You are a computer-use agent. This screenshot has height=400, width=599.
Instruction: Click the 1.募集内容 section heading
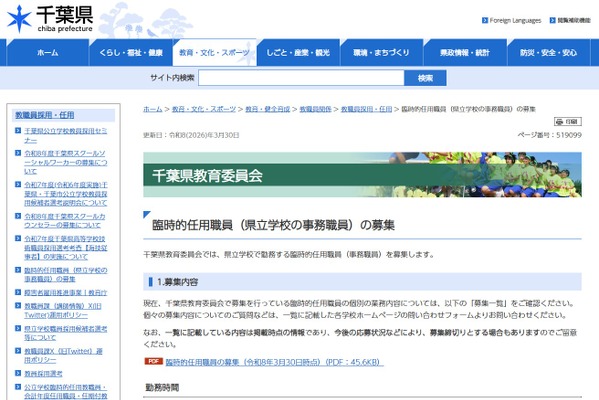point(362,282)
